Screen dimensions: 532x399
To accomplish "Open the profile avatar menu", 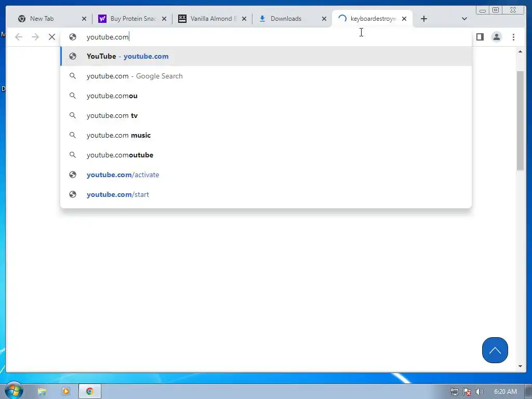I will [496, 37].
